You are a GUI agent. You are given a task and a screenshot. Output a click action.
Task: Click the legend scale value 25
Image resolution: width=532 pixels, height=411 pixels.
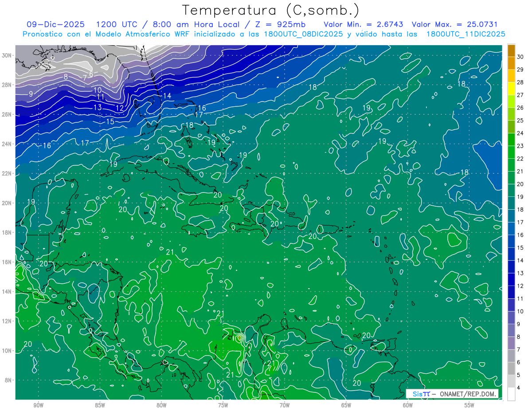(x=520, y=120)
